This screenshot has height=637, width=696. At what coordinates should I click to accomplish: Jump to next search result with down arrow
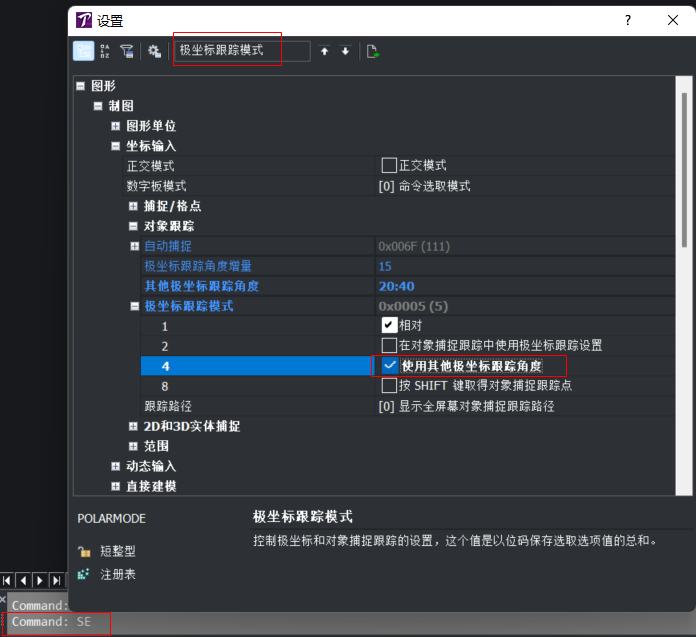346,51
